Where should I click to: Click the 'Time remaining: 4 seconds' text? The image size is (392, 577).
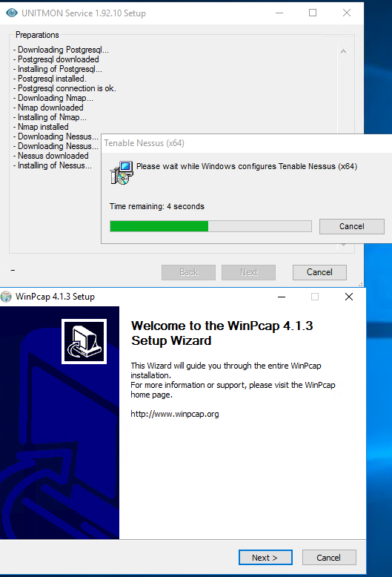157,206
